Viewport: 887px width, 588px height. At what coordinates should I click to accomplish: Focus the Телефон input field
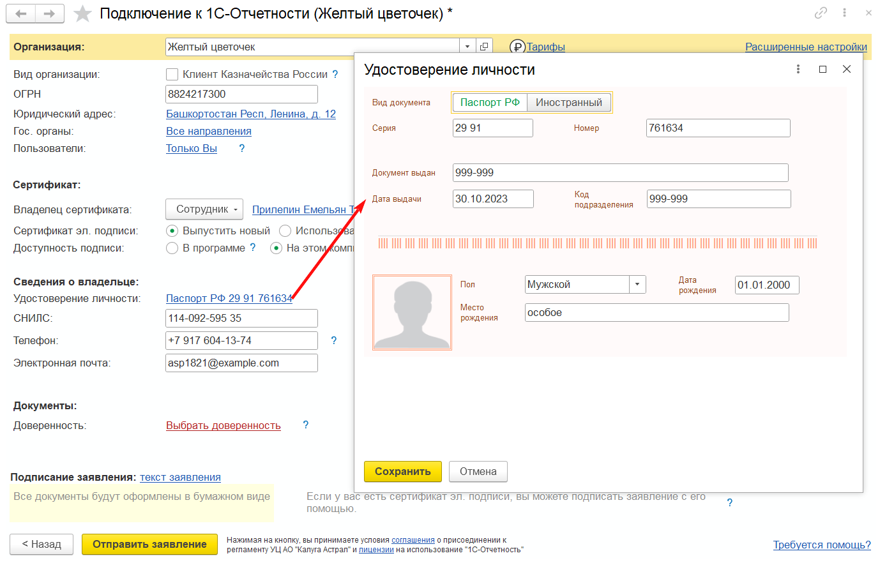tap(241, 340)
